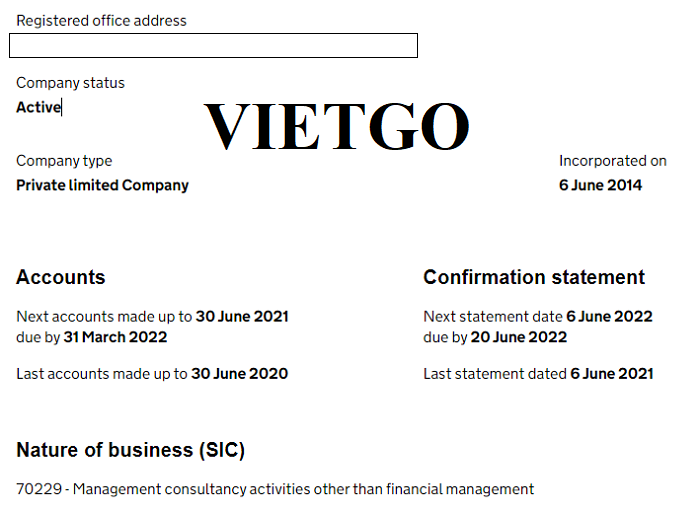Click the Management consultancy activities description text
Viewport: 700px width, 510px height.
(304, 489)
